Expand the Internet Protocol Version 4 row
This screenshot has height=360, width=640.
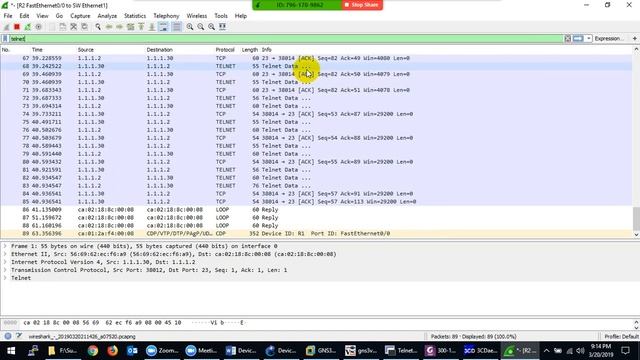[x=5, y=262]
